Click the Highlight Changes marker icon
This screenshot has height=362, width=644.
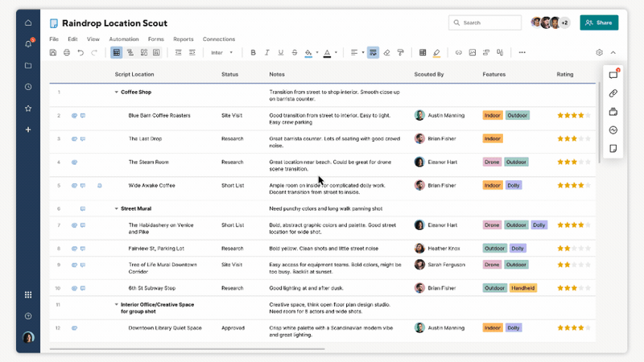pos(436,52)
